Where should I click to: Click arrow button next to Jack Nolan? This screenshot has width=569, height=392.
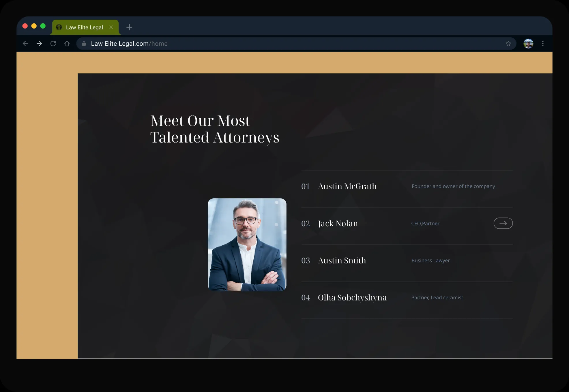[503, 223]
